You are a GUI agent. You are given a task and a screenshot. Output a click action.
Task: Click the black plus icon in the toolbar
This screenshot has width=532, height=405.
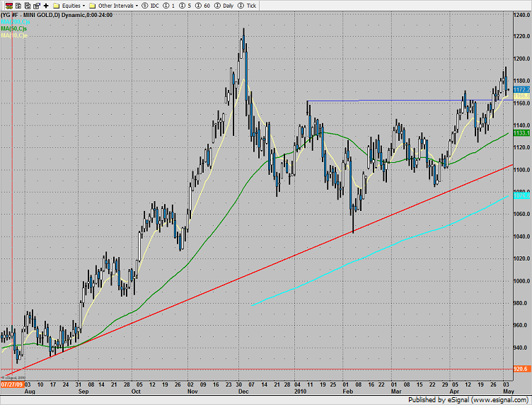pos(46,5)
